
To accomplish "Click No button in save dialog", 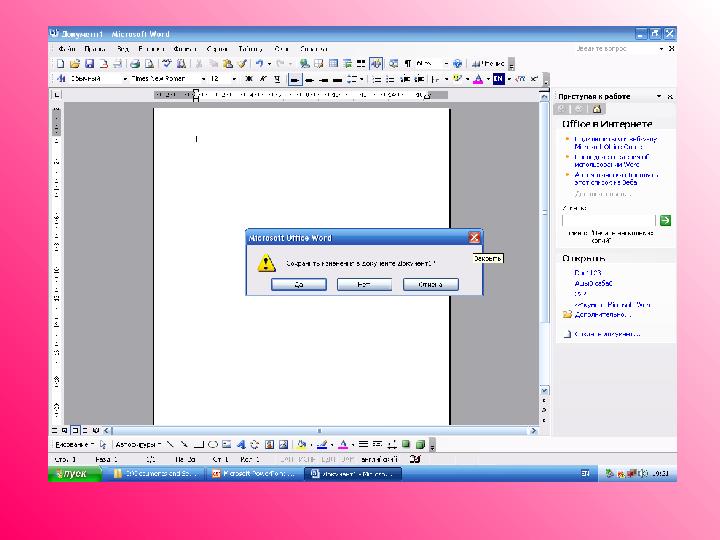I will coord(364,284).
